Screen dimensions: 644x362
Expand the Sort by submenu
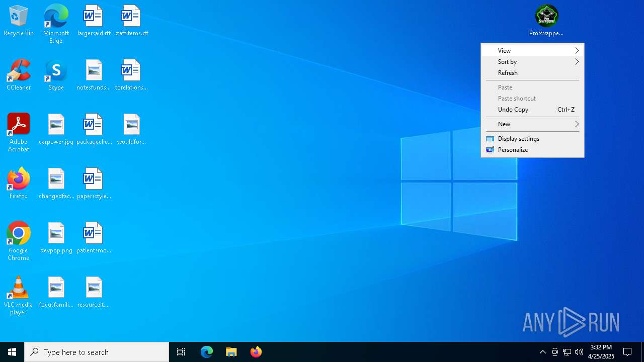click(x=532, y=62)
